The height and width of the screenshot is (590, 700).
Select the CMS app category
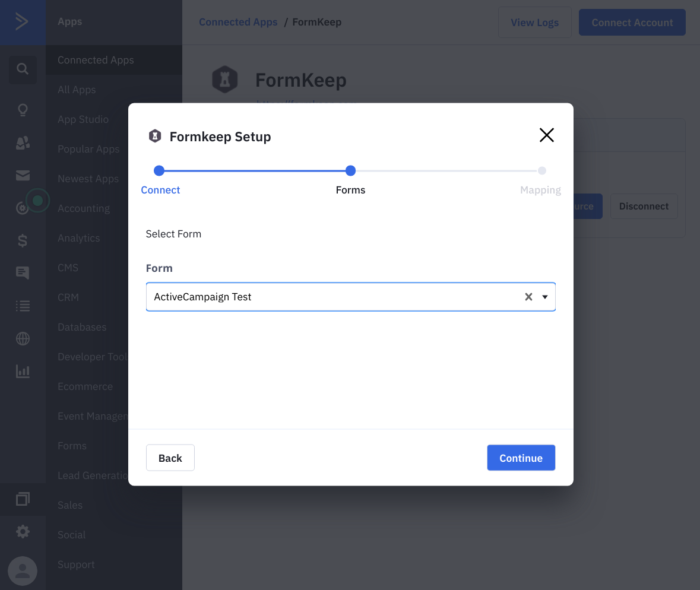tap(68, 268)
